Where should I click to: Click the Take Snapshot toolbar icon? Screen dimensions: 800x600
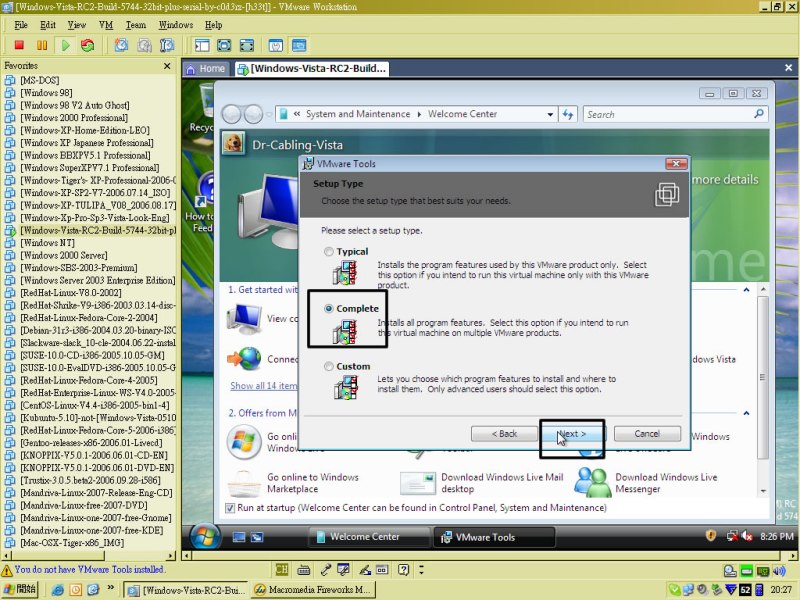tap(121, 45)
